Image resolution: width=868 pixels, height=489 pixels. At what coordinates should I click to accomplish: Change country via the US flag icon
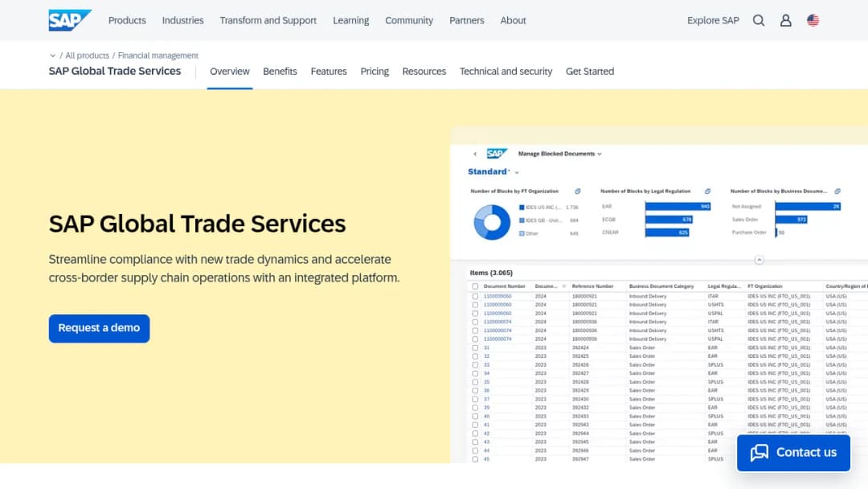click(813, 20)
